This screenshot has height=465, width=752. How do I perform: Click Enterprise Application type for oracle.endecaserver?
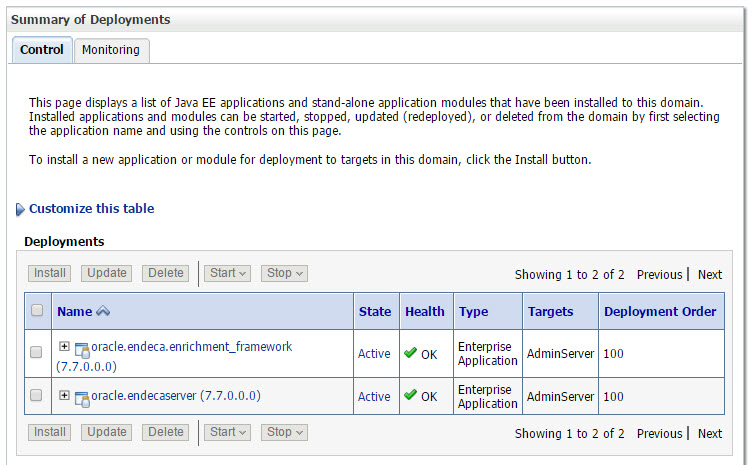pyautogui.click(x=488, y=397)
